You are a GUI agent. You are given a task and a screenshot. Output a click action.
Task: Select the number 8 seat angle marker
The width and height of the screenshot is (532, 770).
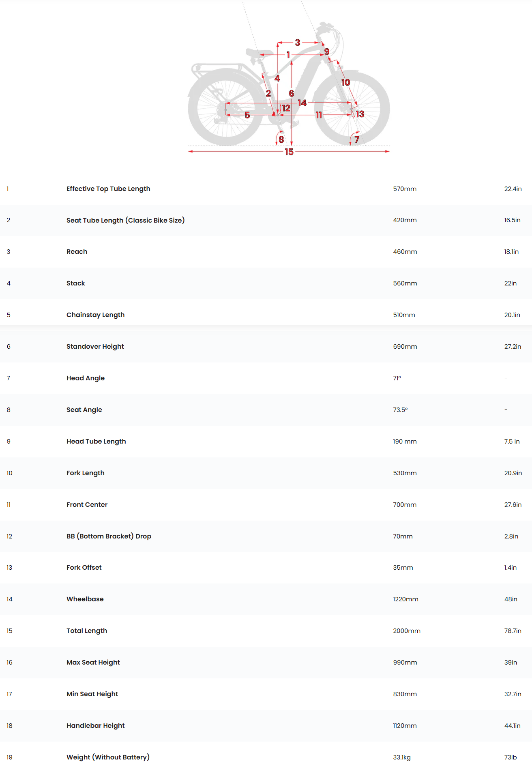pos(281,139)
